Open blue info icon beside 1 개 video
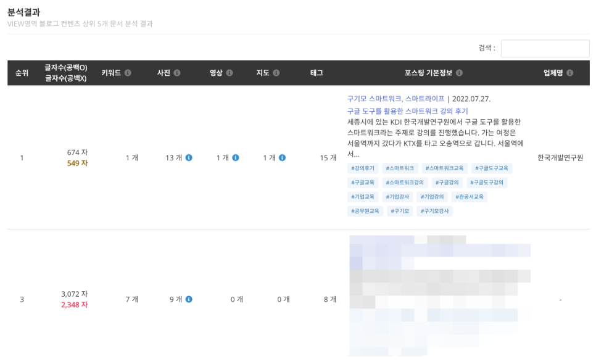Screen dimensions: 596x364 tap(236, 158)
